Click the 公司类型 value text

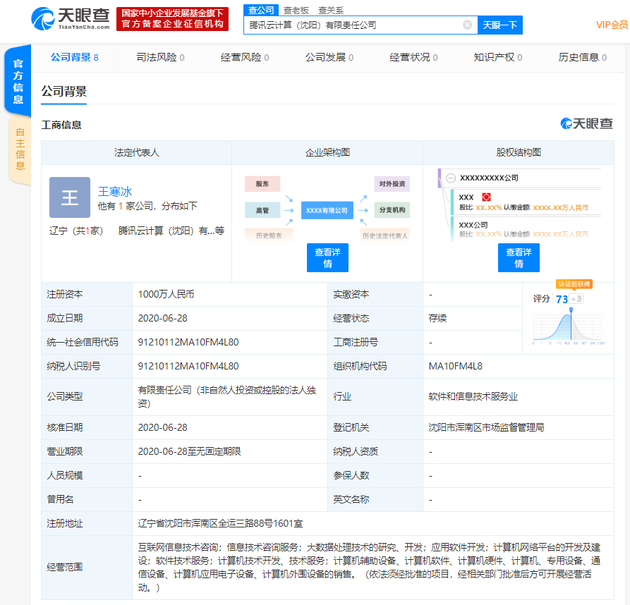click(227, 397)
